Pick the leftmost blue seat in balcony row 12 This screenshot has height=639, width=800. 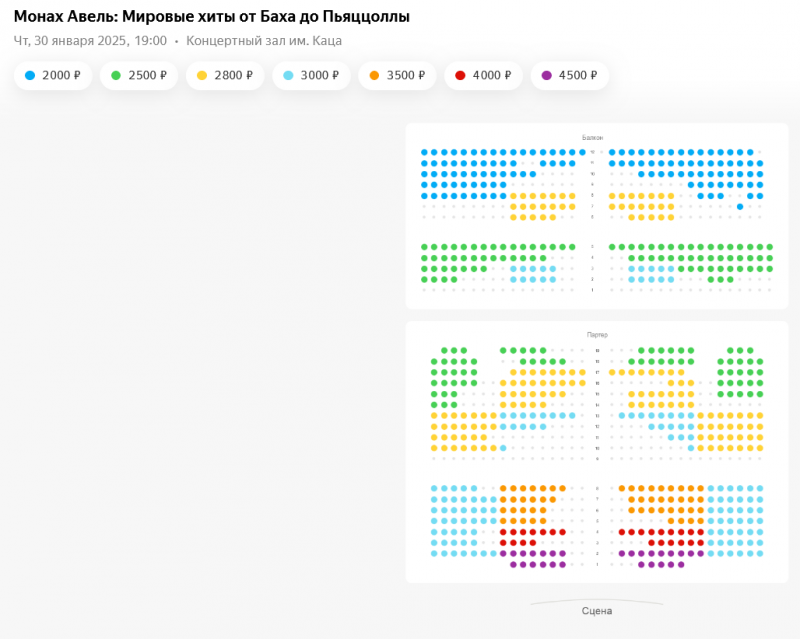(x=424, y=152)
